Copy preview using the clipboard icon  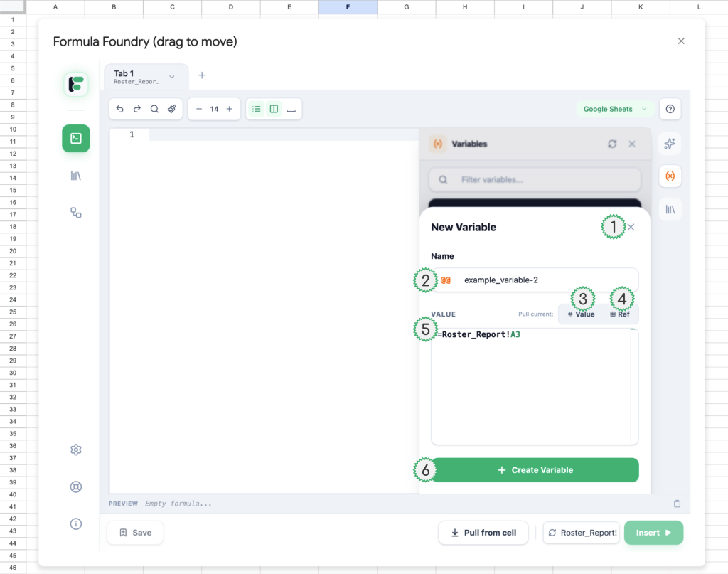pos(677,504)
